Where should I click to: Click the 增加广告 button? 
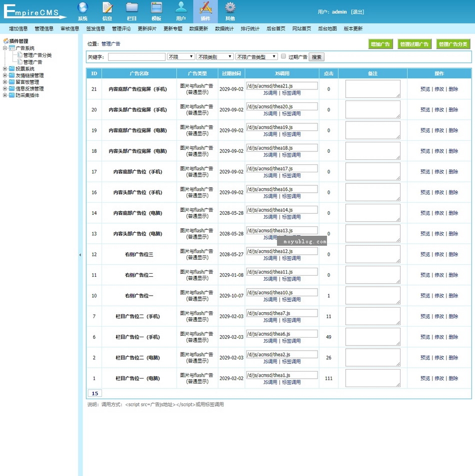(x=380, y=44)
